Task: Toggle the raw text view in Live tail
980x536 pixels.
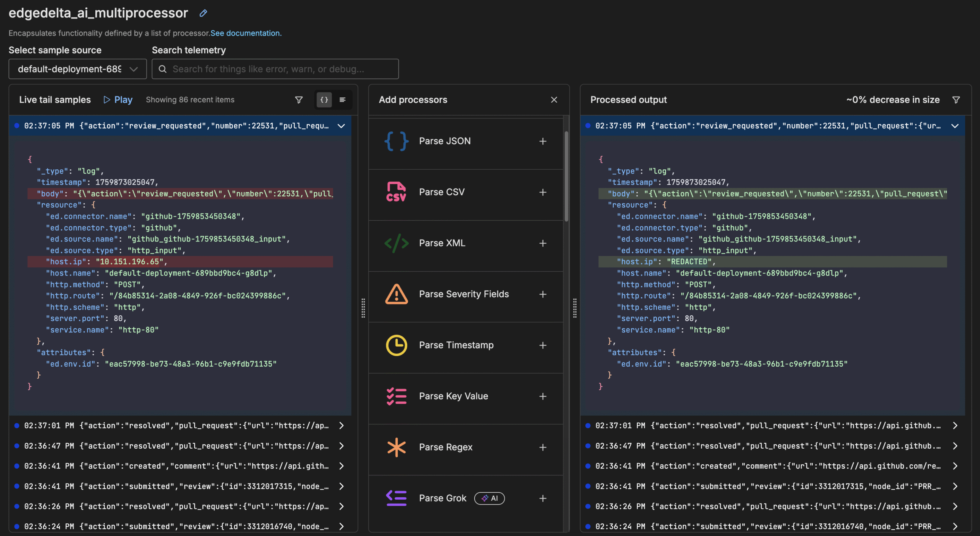Action: (x=342, y=100)
